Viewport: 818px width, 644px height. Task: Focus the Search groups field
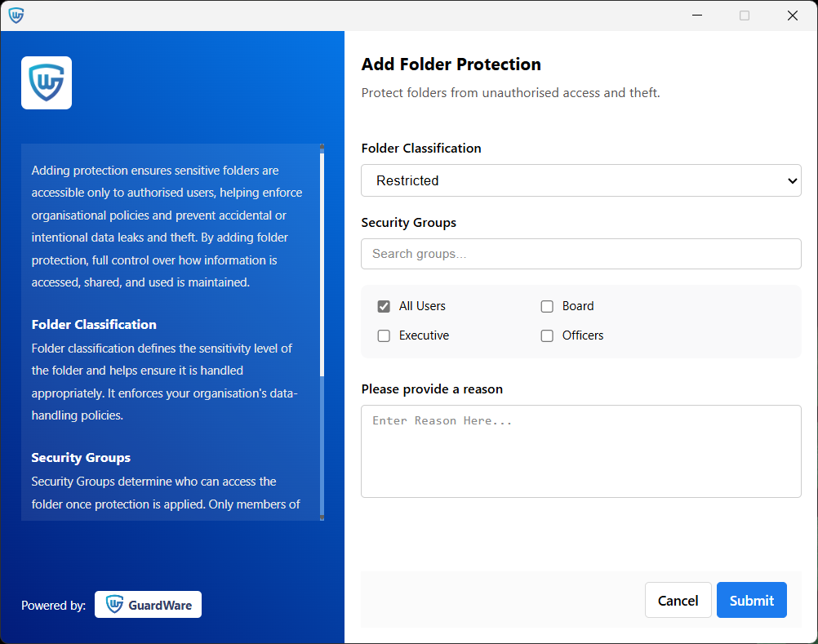tap(580, 254)
